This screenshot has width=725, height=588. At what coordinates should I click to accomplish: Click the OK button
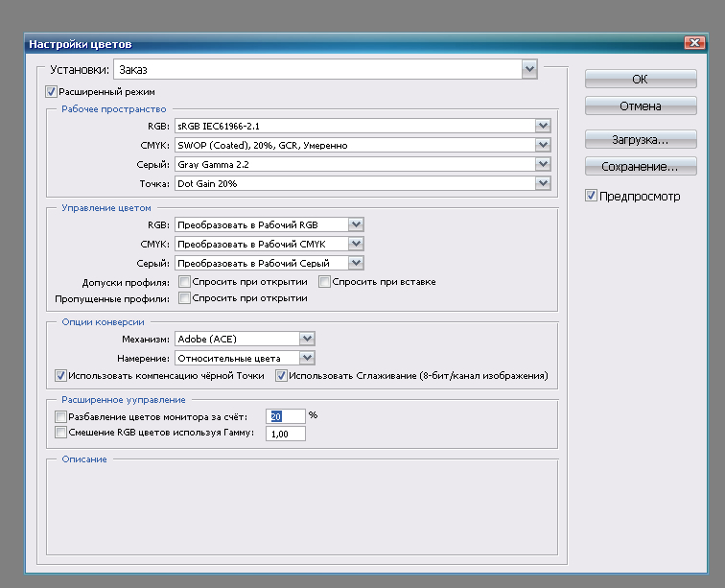click(x=640, y=79)
